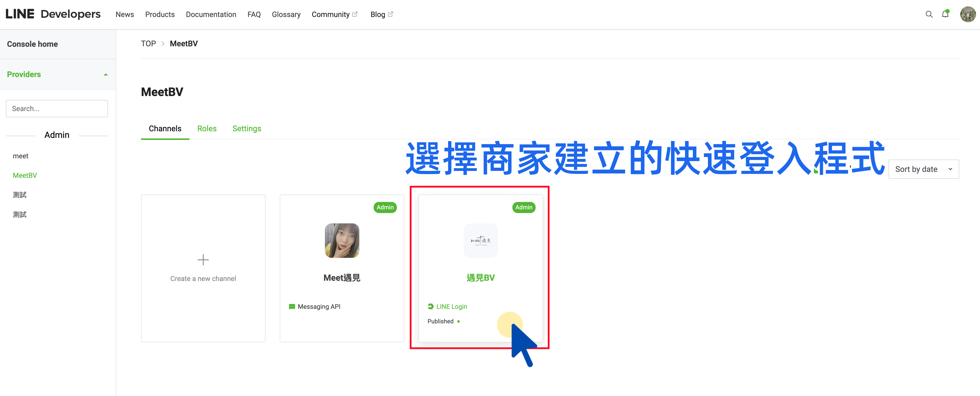Click the plus icon to create channel
The height and width of the screenshot is (396, 980).
(x=203, y=260)
